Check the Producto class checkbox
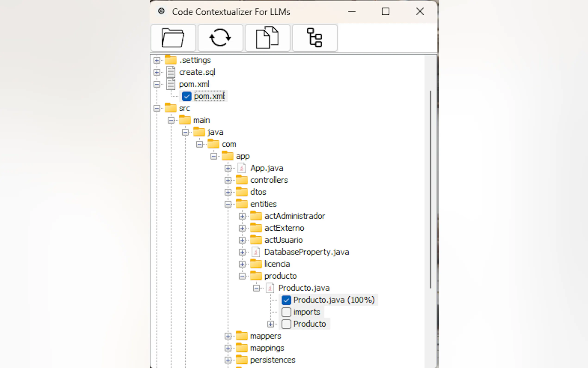Screen dimensions: 588x368 (286, 324)
